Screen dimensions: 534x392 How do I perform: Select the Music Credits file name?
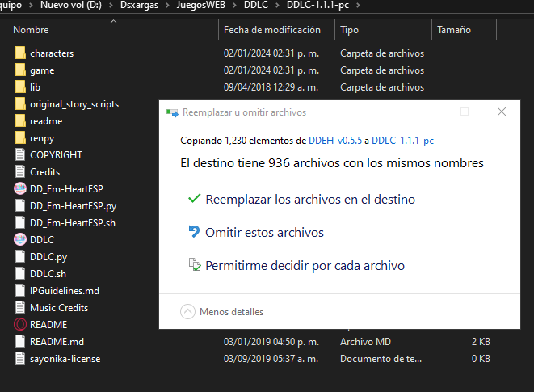coord(59,308)
